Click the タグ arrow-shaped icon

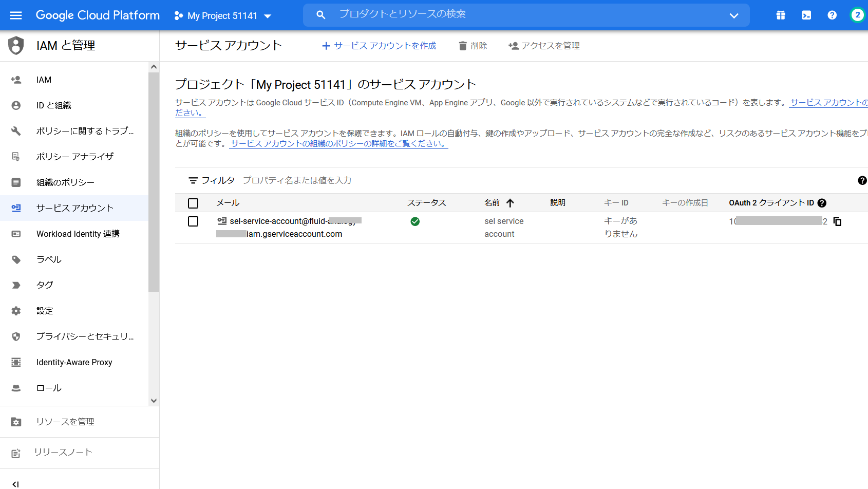16,285
